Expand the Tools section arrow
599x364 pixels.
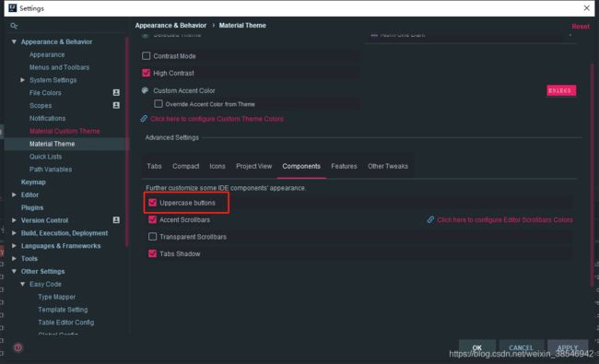[14, 258]
